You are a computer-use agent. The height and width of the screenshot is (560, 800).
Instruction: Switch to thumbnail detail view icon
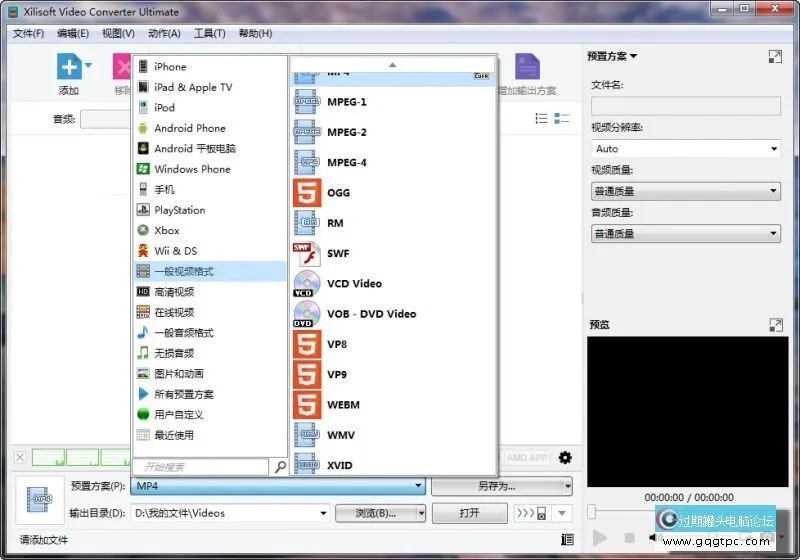tap(562, 119)
